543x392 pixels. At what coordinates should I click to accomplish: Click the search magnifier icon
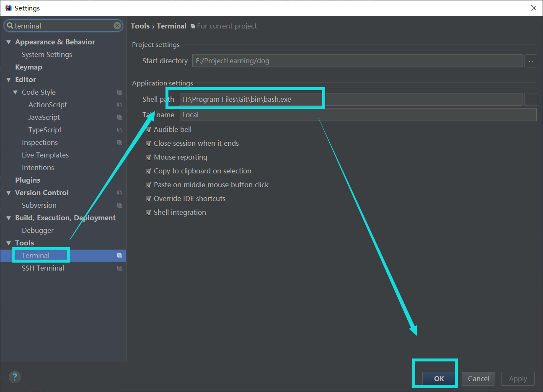click(x=10, y=26)
